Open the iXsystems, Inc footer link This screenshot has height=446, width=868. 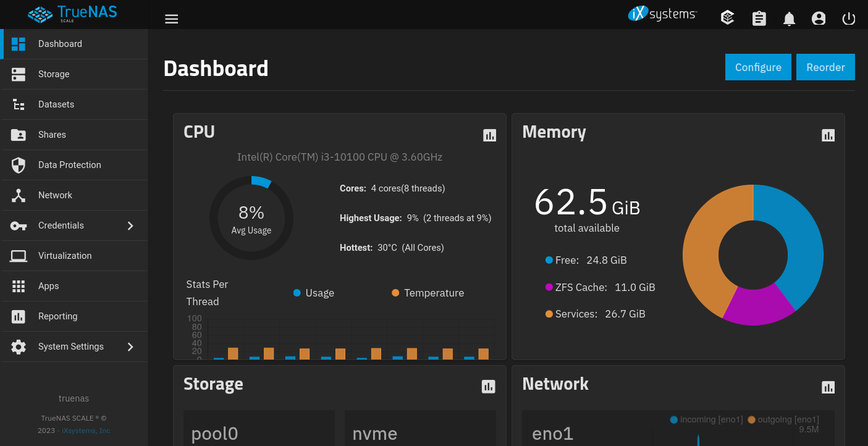[x=86, y=431]
